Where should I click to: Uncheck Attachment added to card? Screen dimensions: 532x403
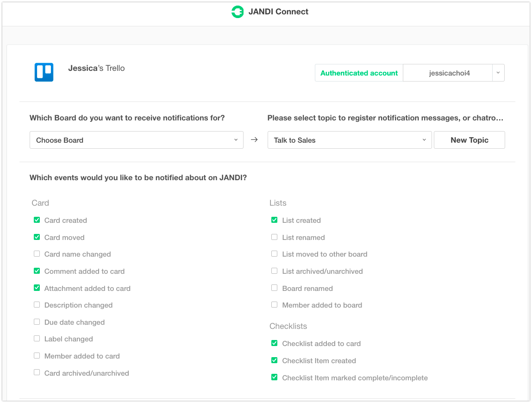[37, 288]
